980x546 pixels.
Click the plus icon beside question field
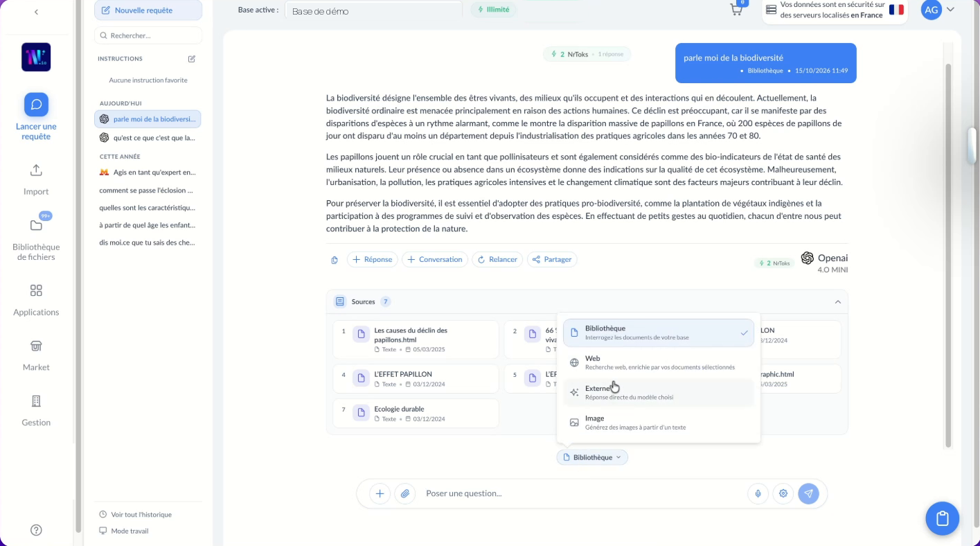tap(380, 493)
